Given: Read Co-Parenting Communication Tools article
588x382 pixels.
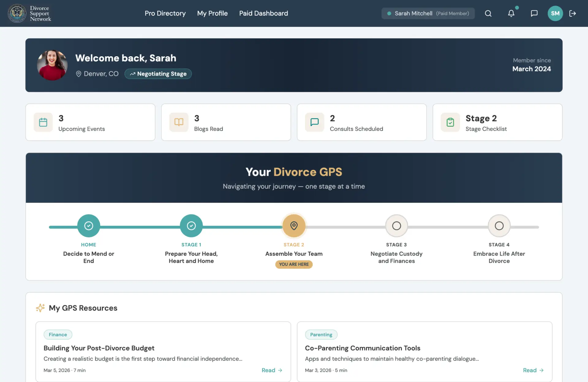Looking at the screenshot, I should [533, 370].
